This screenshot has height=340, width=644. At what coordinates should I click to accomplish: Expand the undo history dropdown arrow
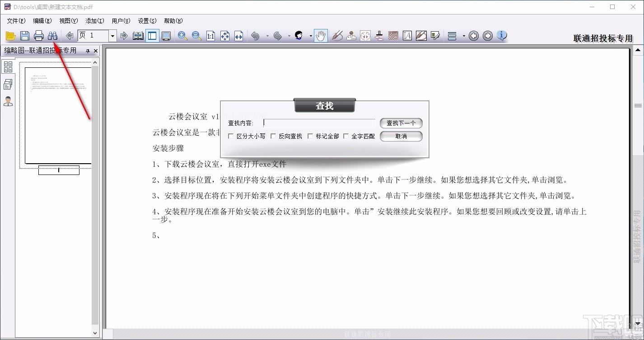pos(267,36)
